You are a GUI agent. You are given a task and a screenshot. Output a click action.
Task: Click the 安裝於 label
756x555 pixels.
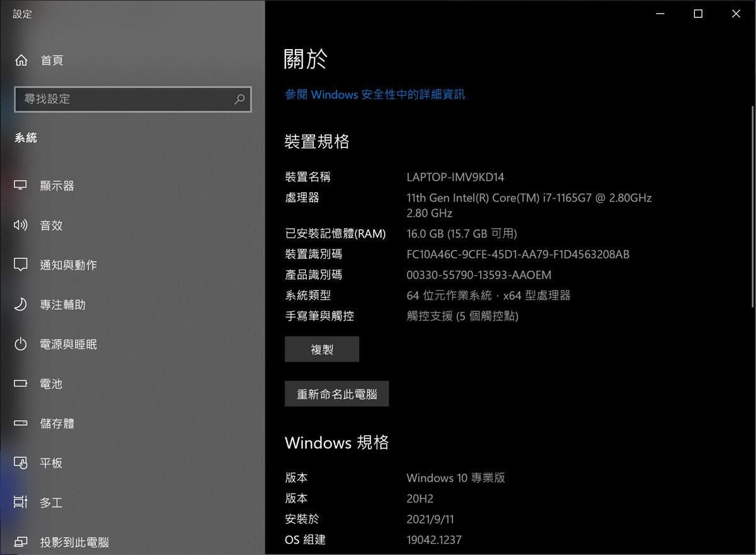pyautogui.click(x=302, y=519)
